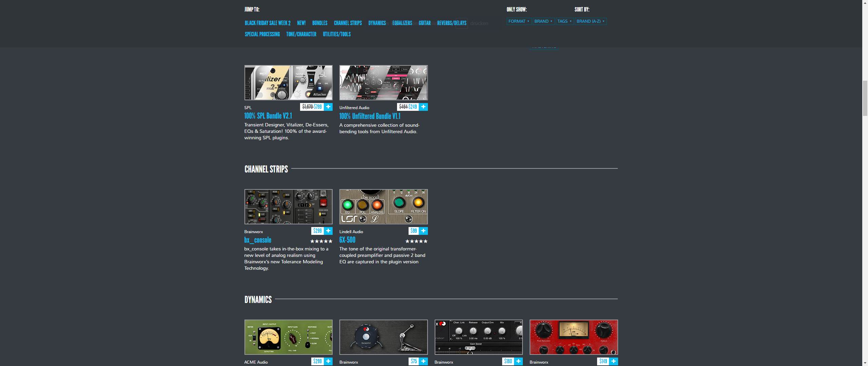The image size is (868, 366).
Task: Open the TAGS filter dropdown
Action: coord(565,21)
